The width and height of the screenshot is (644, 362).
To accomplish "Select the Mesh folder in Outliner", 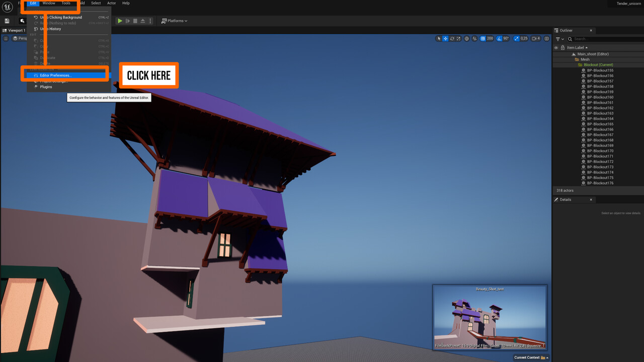I will tap(585, 59).
